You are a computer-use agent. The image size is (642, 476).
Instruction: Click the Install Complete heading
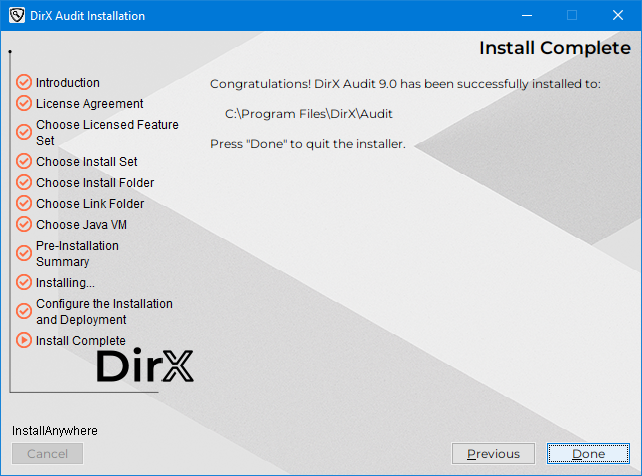pyautogui.click(x=554, y=48)
